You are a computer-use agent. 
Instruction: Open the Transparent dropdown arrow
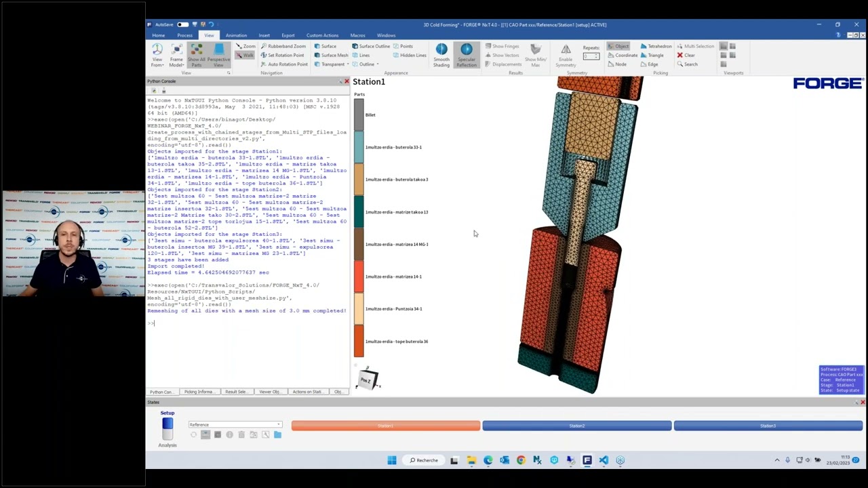[x=348, y=64]
